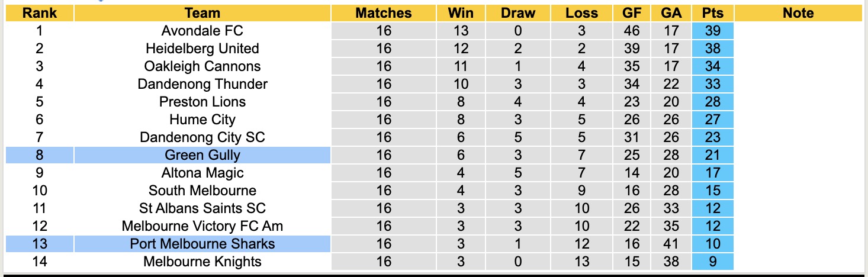Select the Oakleigh Cannons team name
Viewport: 868px width, 277px height.
point(202,66)
